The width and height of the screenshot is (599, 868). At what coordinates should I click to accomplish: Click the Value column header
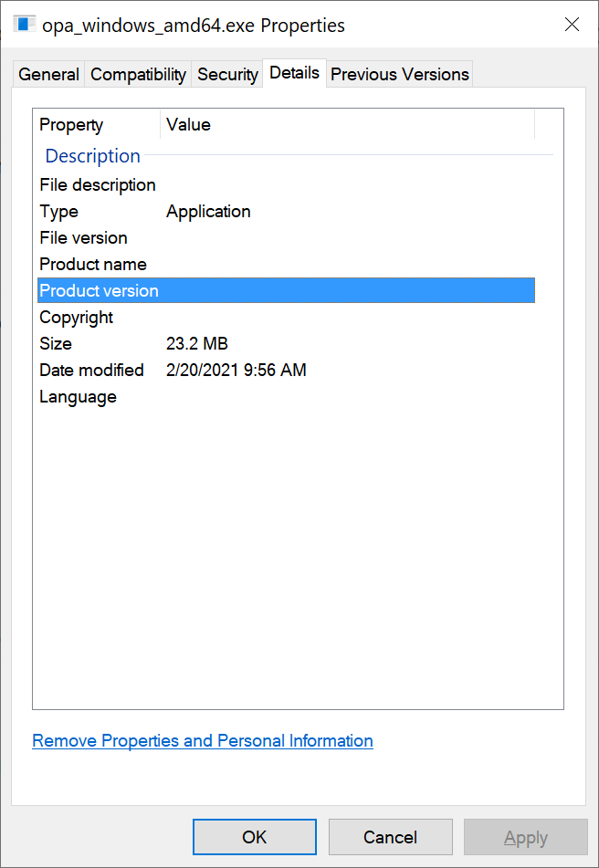coord(348,124)
